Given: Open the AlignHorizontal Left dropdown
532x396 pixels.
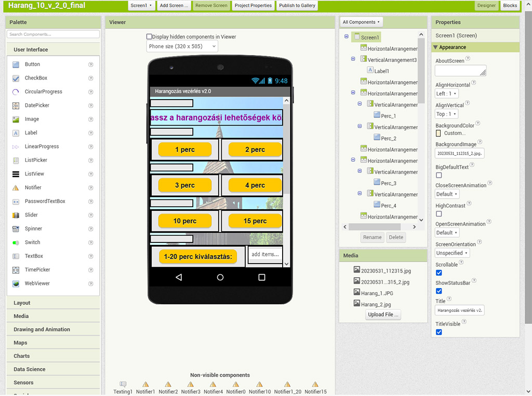Looking at the screenshot, I should pyautogui.click(x=446, y=93).
